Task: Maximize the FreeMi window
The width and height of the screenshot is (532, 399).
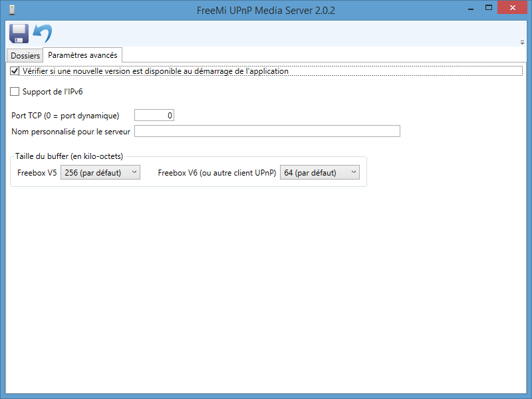Action: tap(489, 8)
